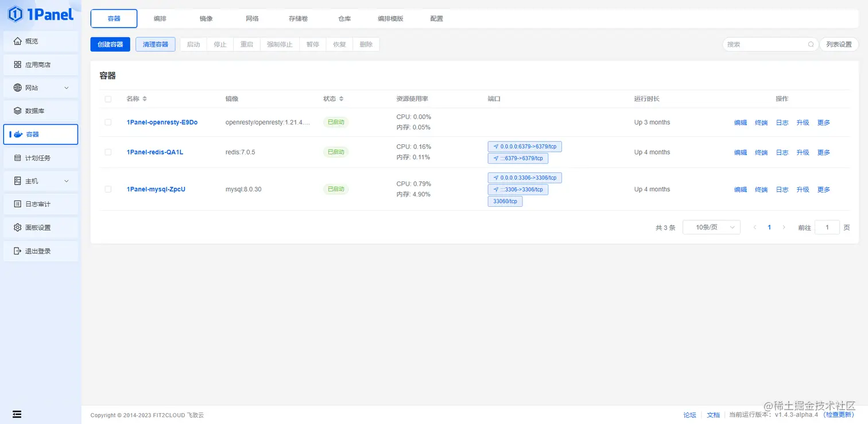Image resolution: width=868 pixels, height=424 pixels.
Task: Click the 0.0.0.0:6379->6379/tcp port tag
Action: click(525, 147)
